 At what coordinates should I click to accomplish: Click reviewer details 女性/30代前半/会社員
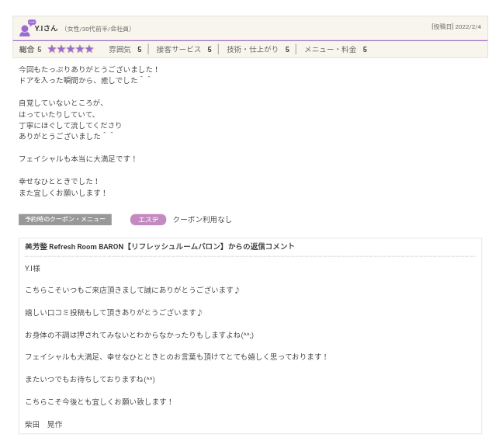point(98,29)
